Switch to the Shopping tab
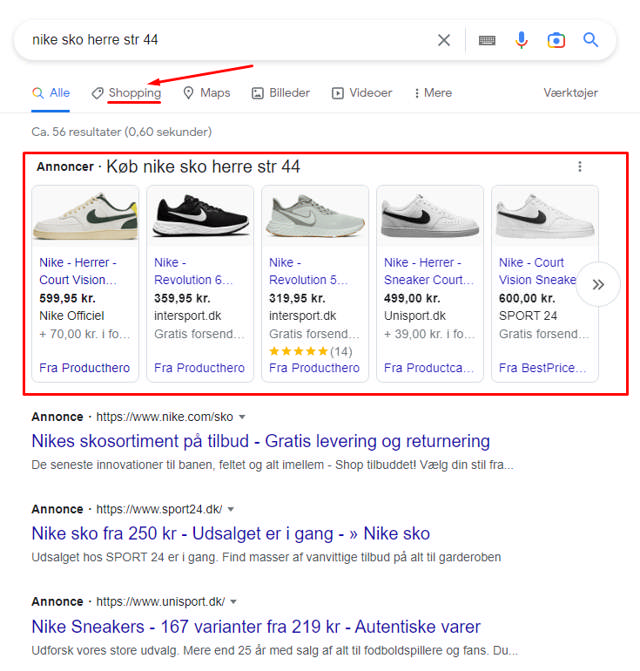 click(127, 93)
